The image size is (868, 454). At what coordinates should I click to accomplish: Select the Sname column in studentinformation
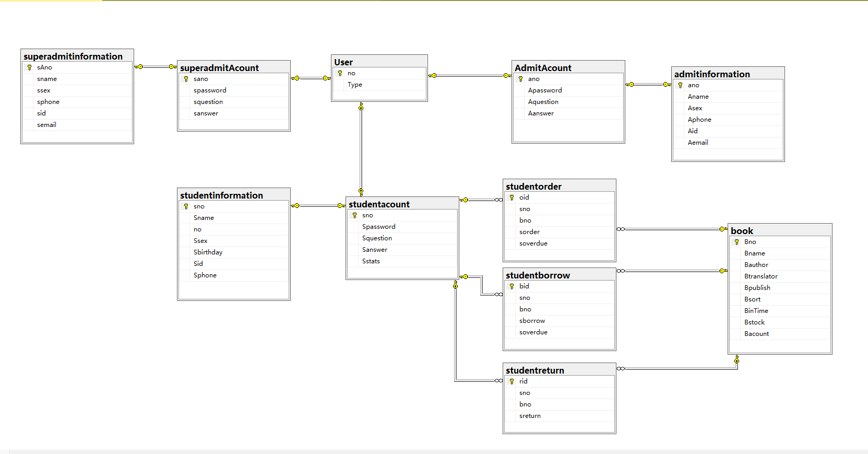click(x=234, y=218)
